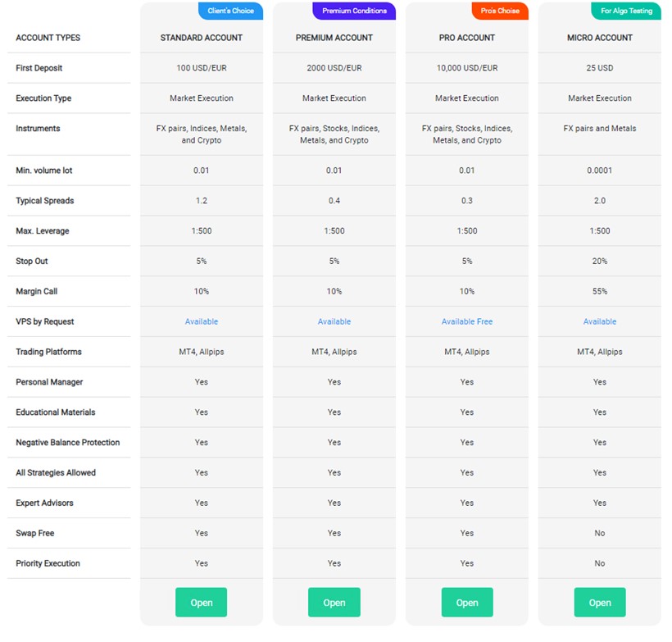Select the For Algo Testing green badge
Viewport: 672px width, 642px height.
click(x=626, y=11)
